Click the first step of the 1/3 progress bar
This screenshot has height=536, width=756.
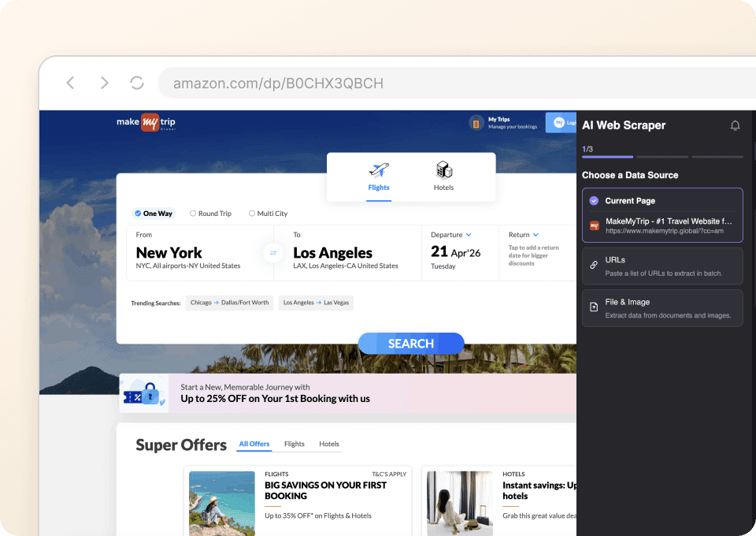click(x=606, y=158)
